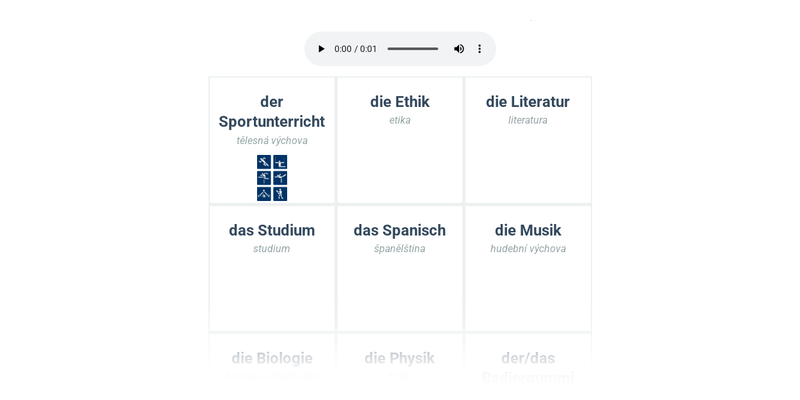
Task: Mute the audio player volume
Action: [x=459, y=49]
